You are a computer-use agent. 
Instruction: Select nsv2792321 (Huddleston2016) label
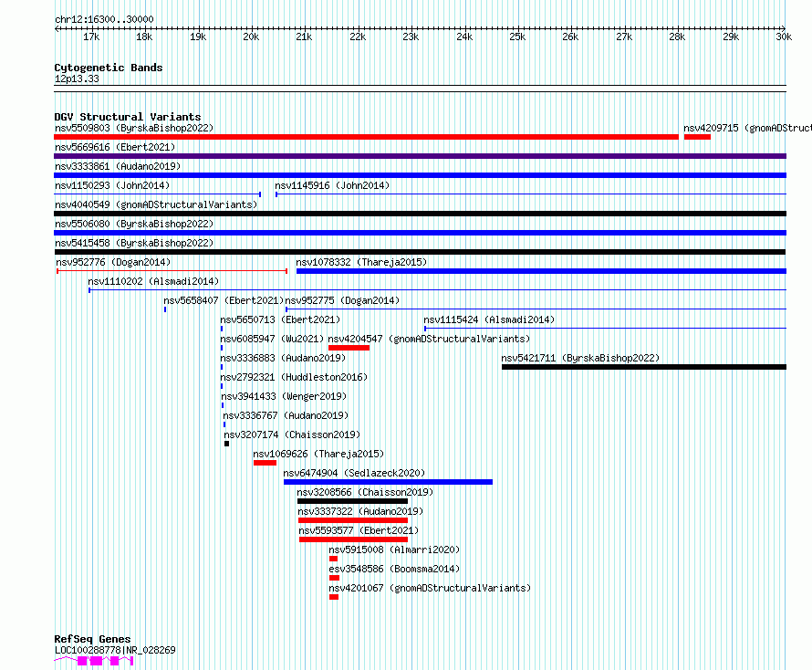[294, 377]
